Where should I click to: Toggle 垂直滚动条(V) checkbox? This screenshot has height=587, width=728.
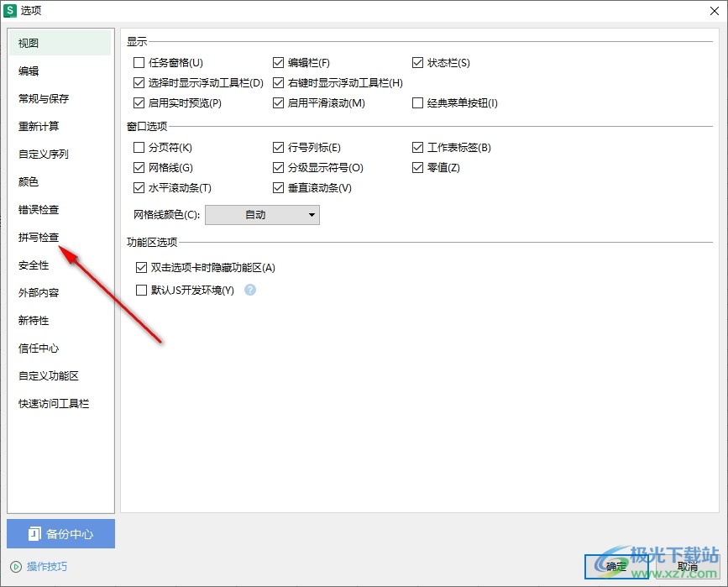point(278,188)
